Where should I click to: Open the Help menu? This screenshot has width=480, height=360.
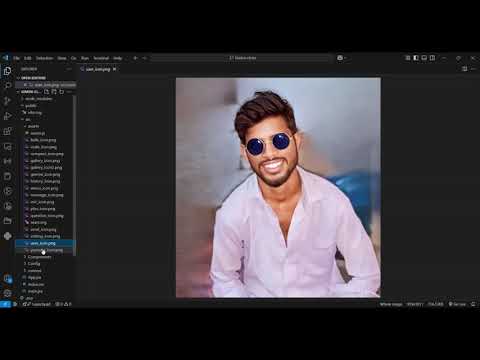coord(118,58)
